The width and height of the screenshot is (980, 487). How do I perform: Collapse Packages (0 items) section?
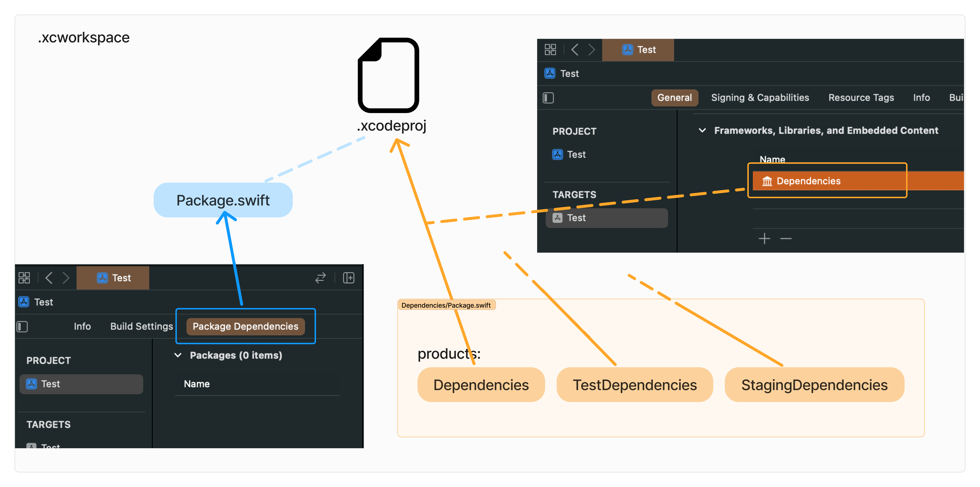[x=178, y=355]
